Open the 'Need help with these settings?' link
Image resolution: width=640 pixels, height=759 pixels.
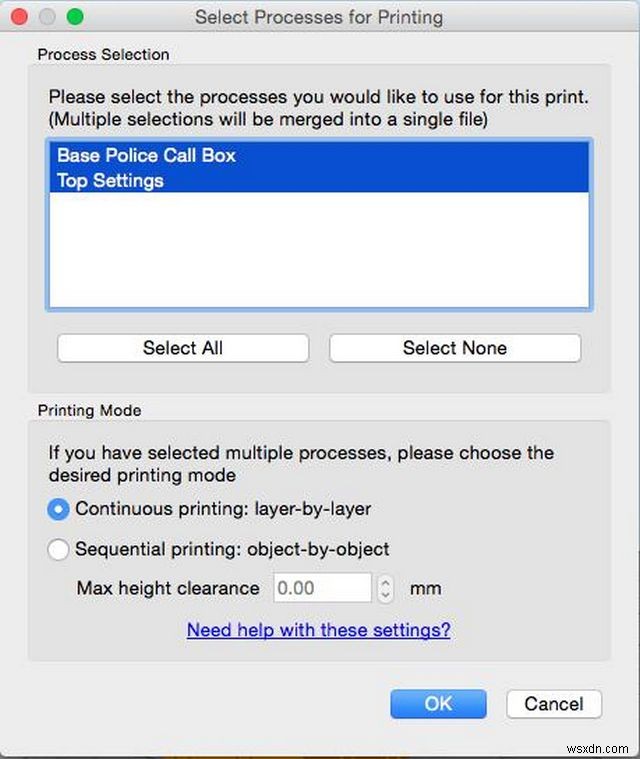[318, 630]
